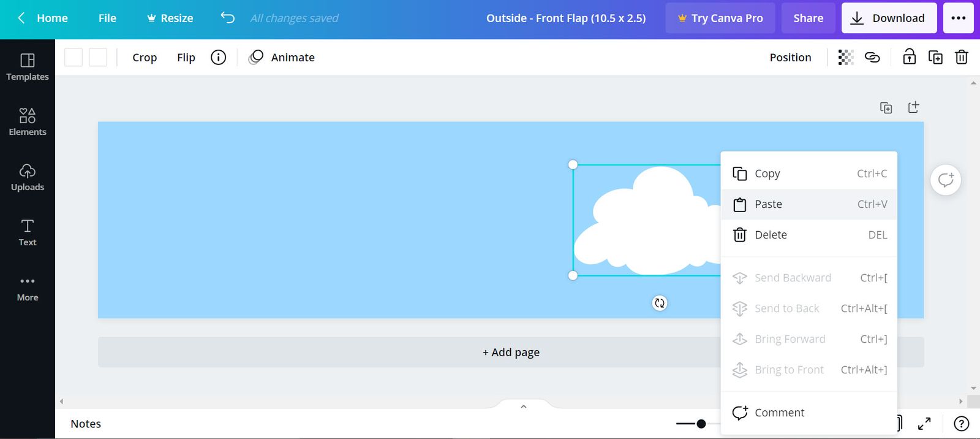Open the Uploads panel
Image resolution: width=980 pixels, height=439 pixels.
pyautogui.click(x=28, y=177)
